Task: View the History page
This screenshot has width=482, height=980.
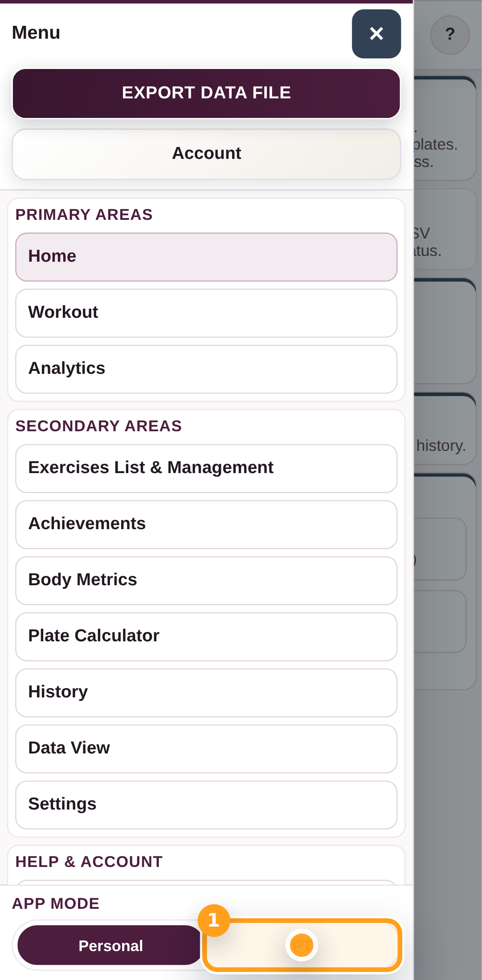Action: (x=206, y=692)
